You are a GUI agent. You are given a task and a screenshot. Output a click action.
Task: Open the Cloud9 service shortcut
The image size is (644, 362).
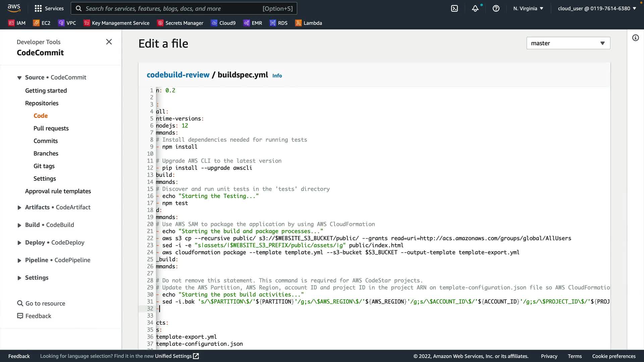223,23
